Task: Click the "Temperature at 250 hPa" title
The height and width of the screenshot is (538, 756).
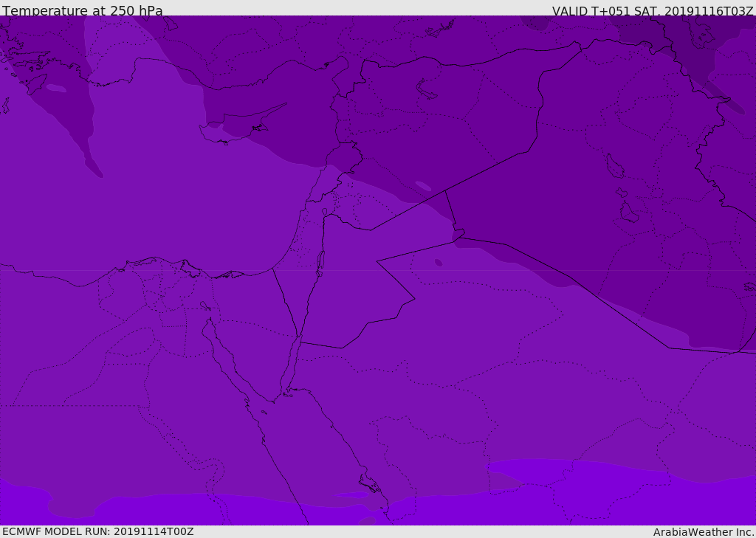Action: tap(82, 10)
